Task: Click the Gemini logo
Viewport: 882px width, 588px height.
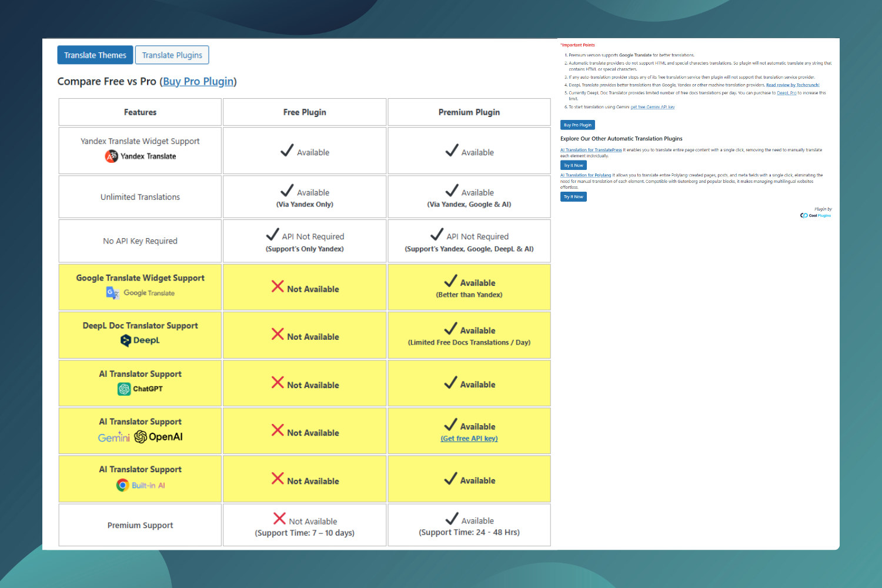Action: tap(114, 437)
